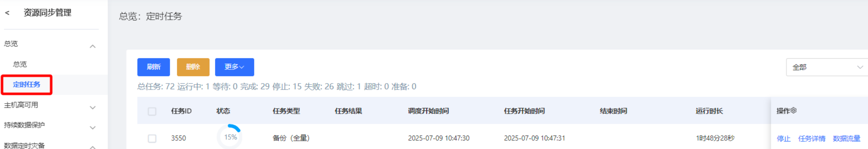Click the back arrow beside 资源同步管理
Image resolution: width=868 pixels, height=149 pixels.
7,13
